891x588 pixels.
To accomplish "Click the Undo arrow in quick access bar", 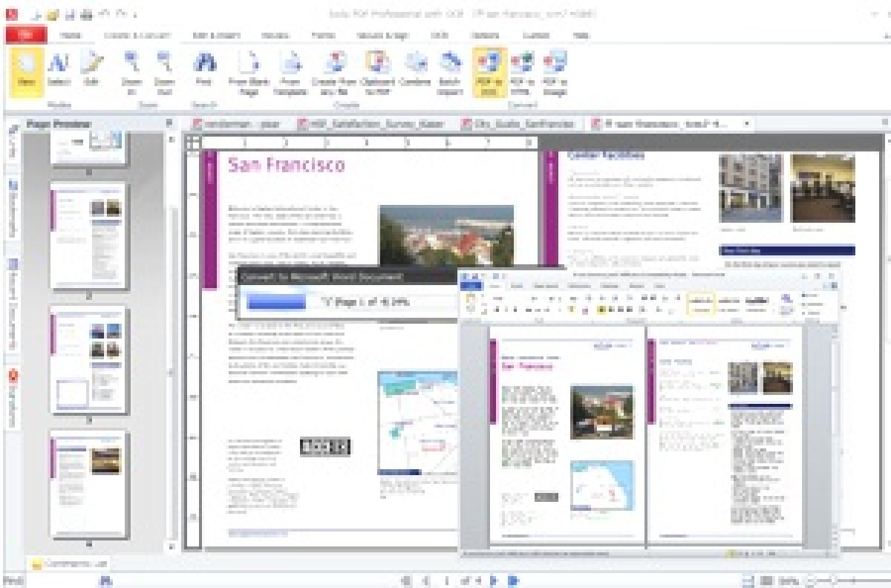I will click(103, 13).
